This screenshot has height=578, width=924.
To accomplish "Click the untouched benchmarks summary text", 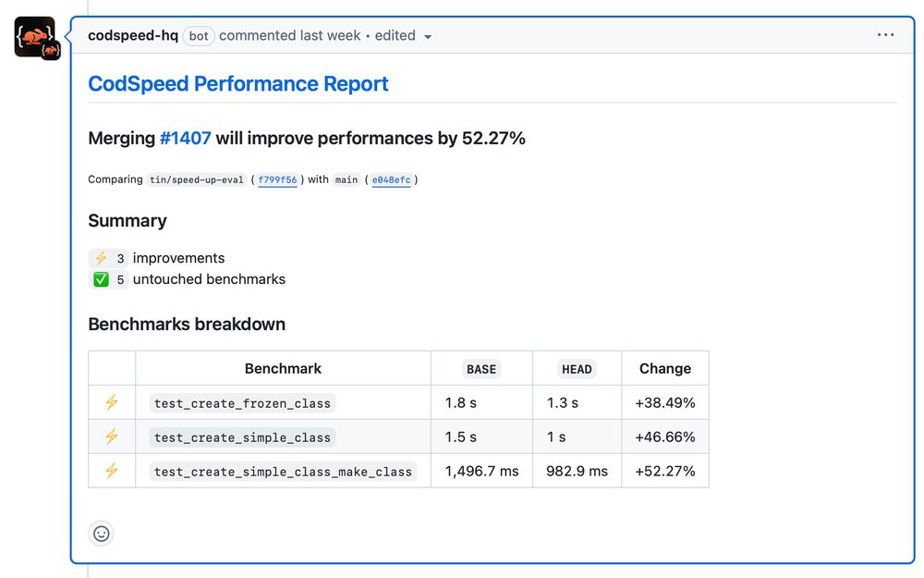I will [x=209, y=279].
